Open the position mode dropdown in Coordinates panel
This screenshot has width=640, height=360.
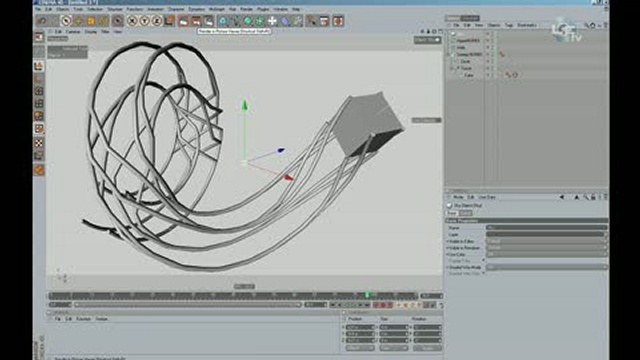[x=360, y=348]
